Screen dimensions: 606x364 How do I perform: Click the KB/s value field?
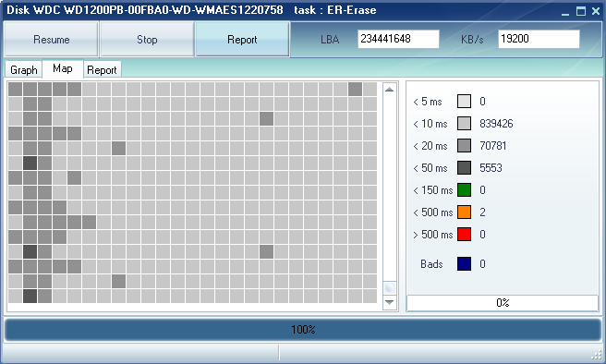coord(539,39)
